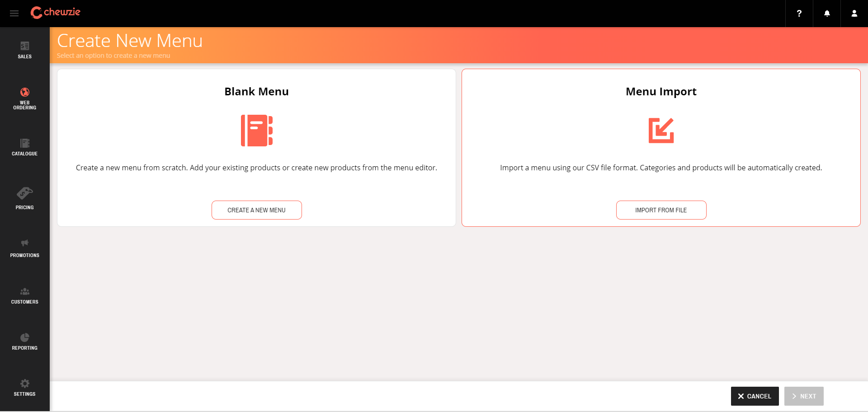
Task: Open the Reporting section
Action: pyautogui.click(x=24, y=340)
